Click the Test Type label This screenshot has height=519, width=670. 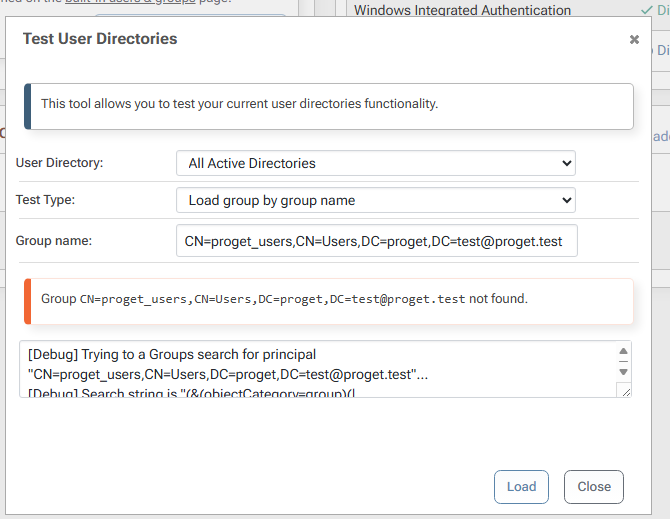pyautogui.click(x=46, y=200)
